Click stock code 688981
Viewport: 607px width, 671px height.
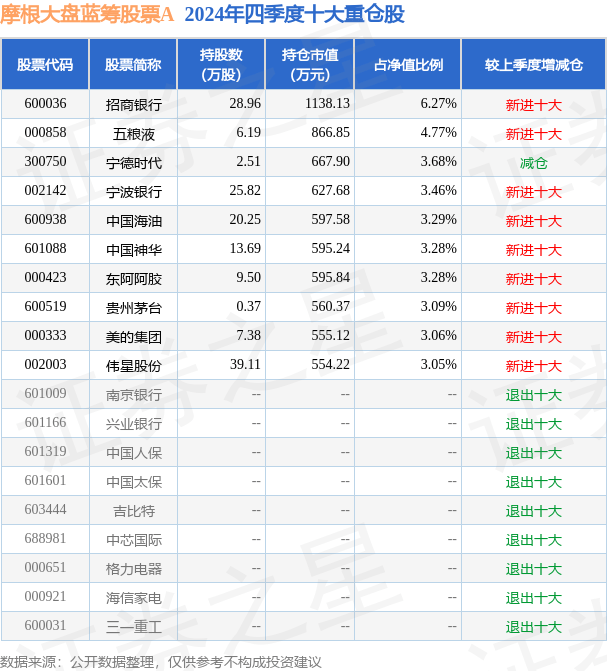[45, 538]
